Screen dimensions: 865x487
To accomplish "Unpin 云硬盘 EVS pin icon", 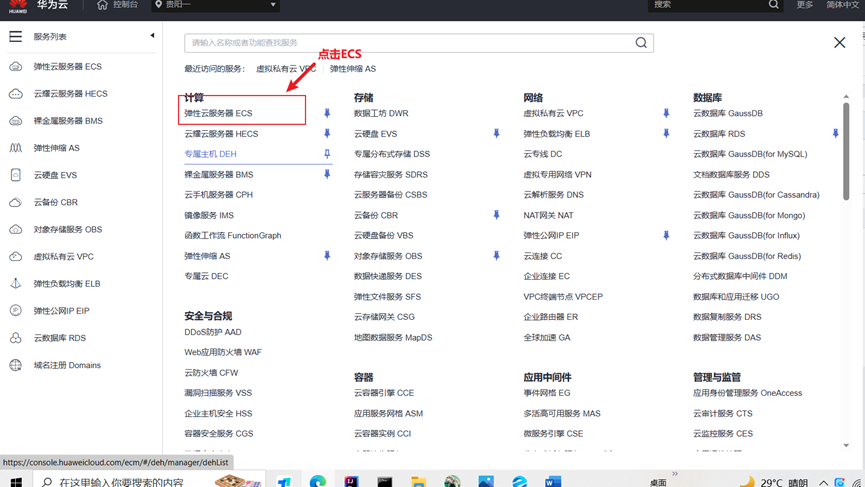I will 496,133.
